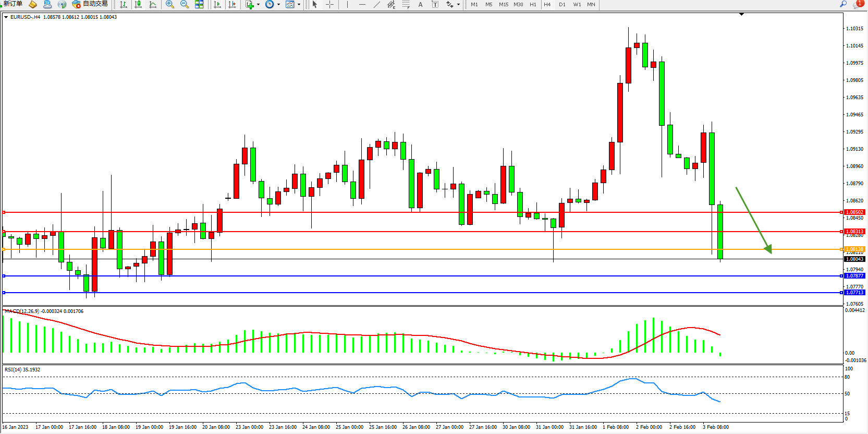Switch chart to line chart mode
Screen dimensions: 868x434
click(x=153, y=5)
